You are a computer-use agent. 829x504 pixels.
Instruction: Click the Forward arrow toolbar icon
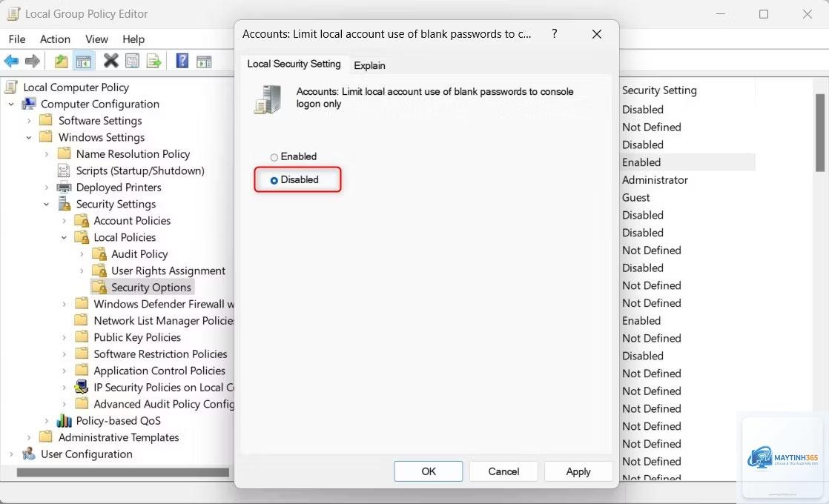tap(33, 62)
